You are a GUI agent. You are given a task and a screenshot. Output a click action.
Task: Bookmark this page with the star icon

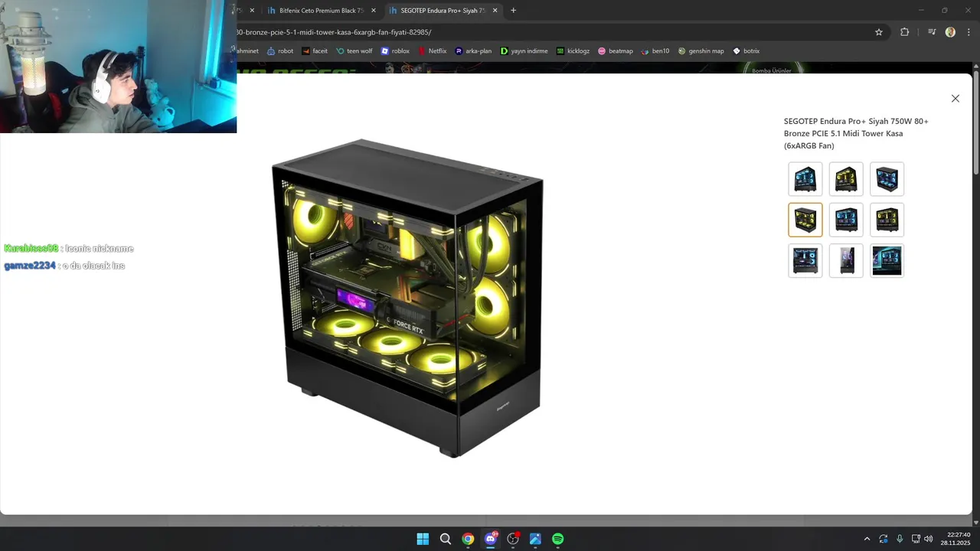(879, 32)
